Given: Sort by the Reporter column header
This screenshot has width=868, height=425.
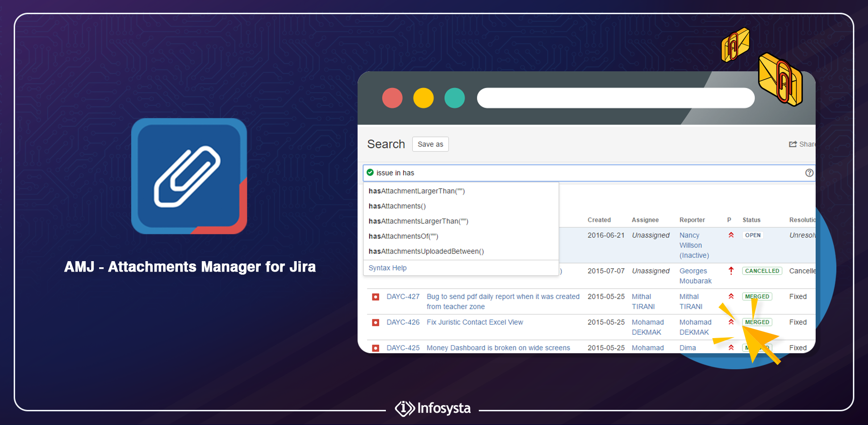Looking at the screenshot, I should [x=692, y=220].
